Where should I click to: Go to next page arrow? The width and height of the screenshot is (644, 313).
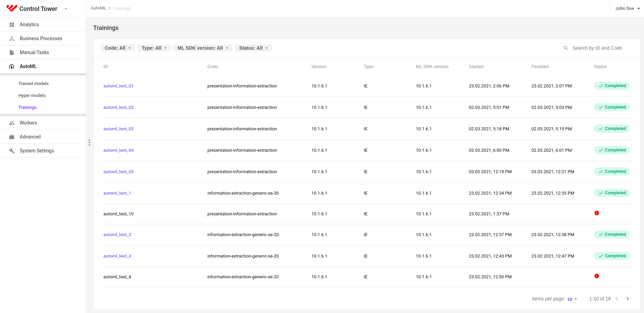click(x=628, y=299)
